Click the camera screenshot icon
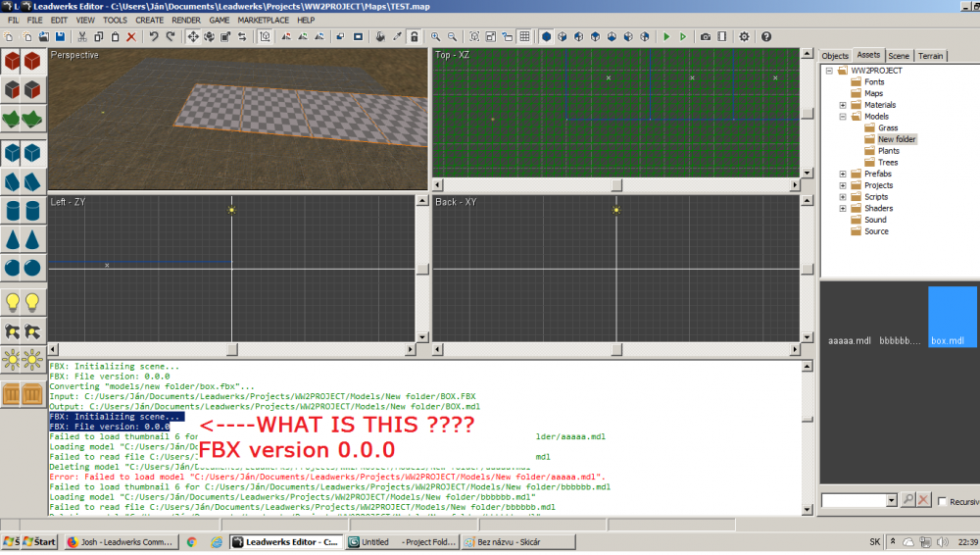Screen dimensions: 980x555 pos(705,36)
